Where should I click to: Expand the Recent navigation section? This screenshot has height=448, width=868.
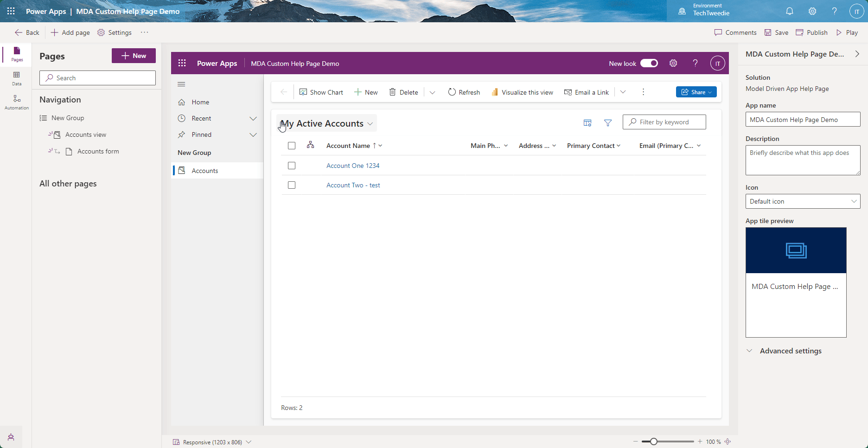(x=253, y=119)
